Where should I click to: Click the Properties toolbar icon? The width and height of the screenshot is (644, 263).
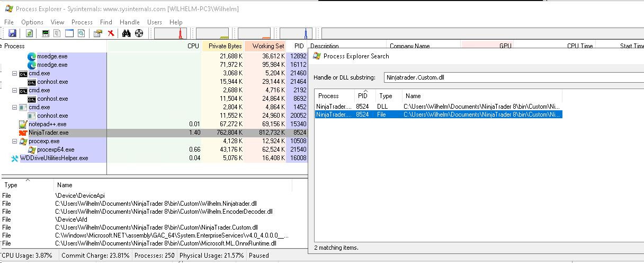[x=97, y=33]
